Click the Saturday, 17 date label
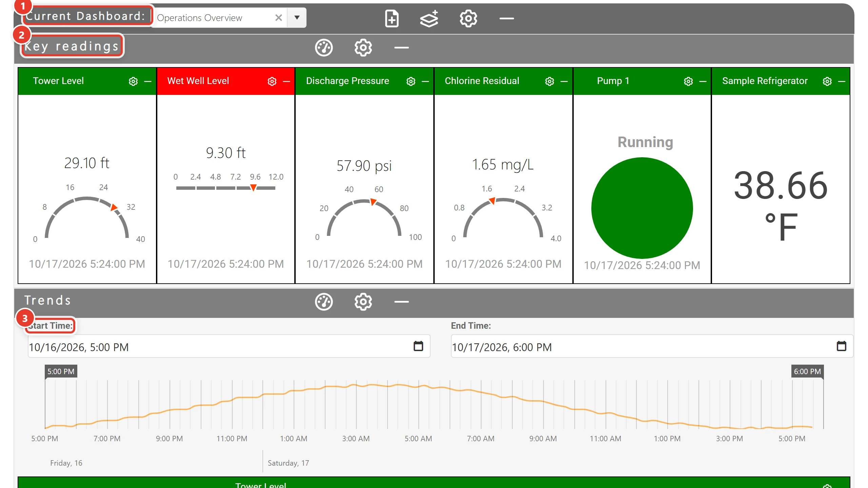The height and width of the screenshot is (488, 868). tap(288, 463)
